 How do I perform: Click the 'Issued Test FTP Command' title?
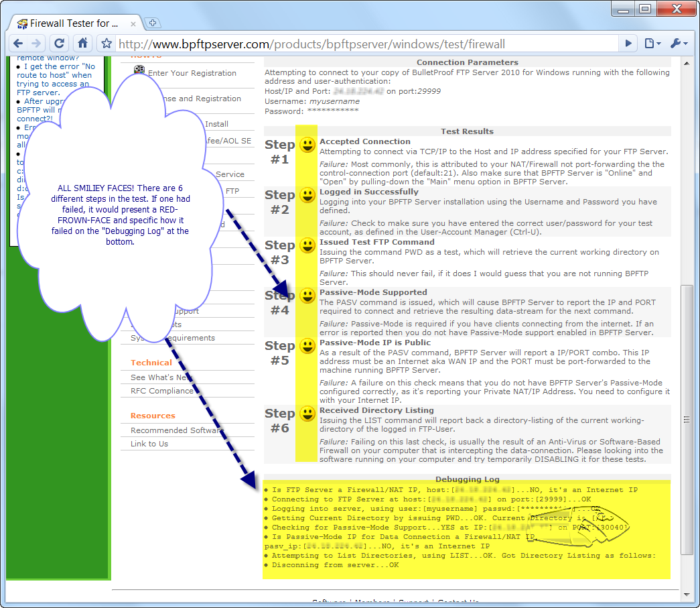click(x=376, y=242)
